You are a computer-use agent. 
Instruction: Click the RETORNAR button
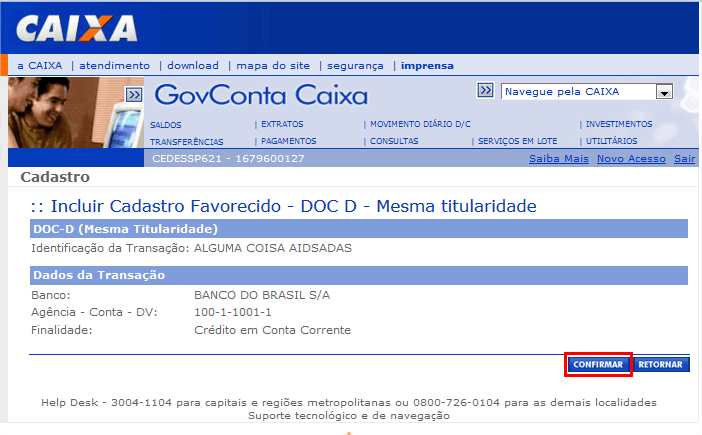(x=660, y=364)
